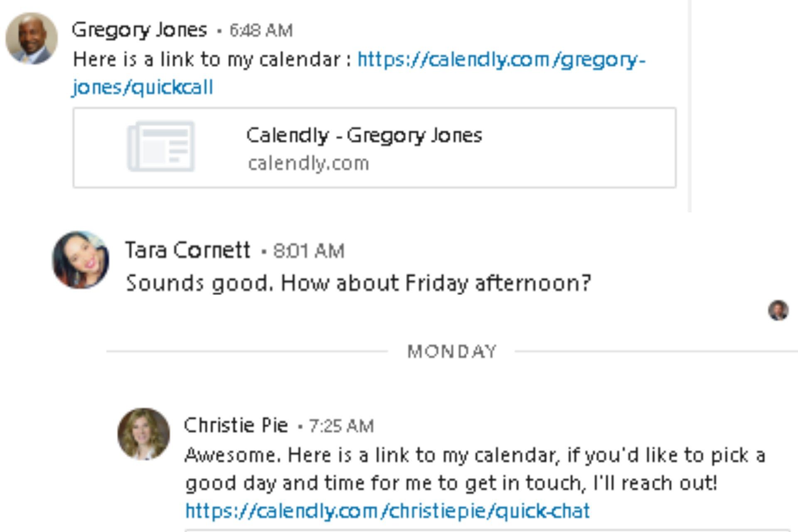Click the MONDAY date divider
The width and height of the screenshot is (798, 532).
452,352
